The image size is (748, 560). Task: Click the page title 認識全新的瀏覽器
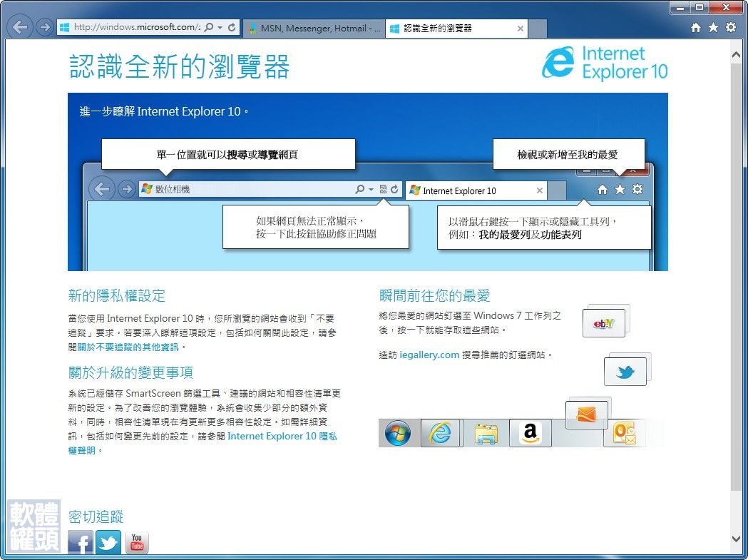point(180,66)
